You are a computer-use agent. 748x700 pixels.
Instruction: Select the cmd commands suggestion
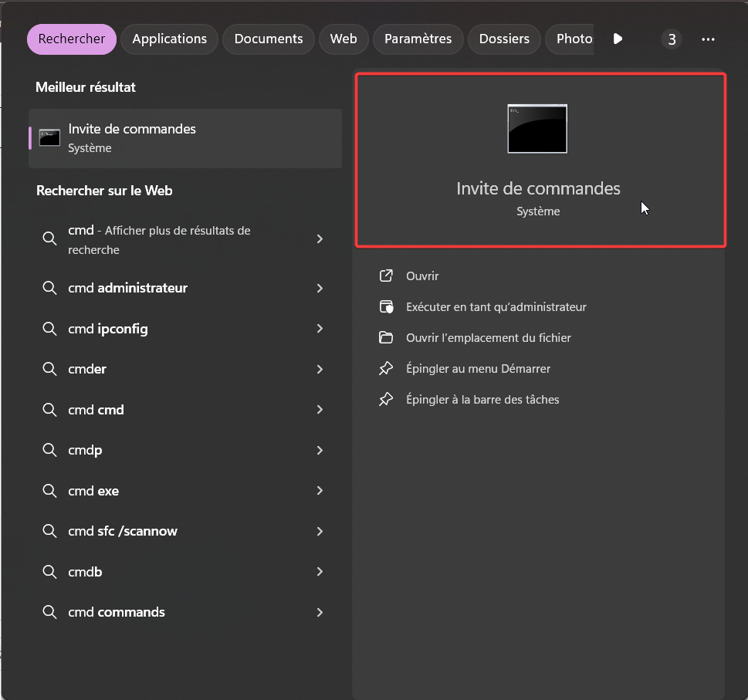(x=185, y=612)
